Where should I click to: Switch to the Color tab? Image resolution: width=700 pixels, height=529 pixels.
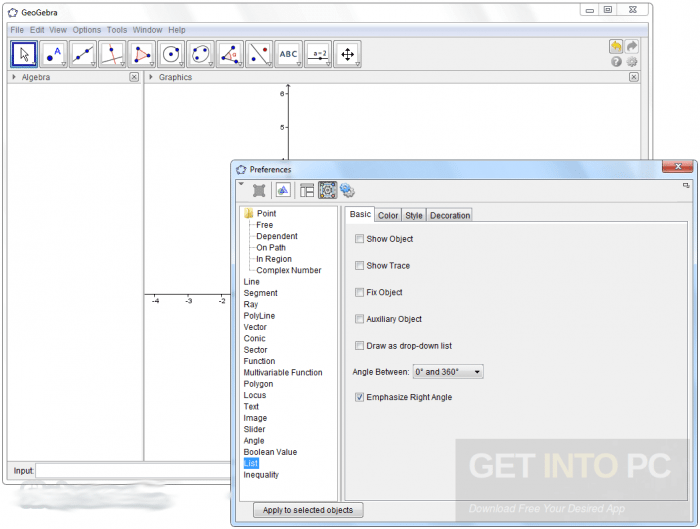click(x=388, y=215)
